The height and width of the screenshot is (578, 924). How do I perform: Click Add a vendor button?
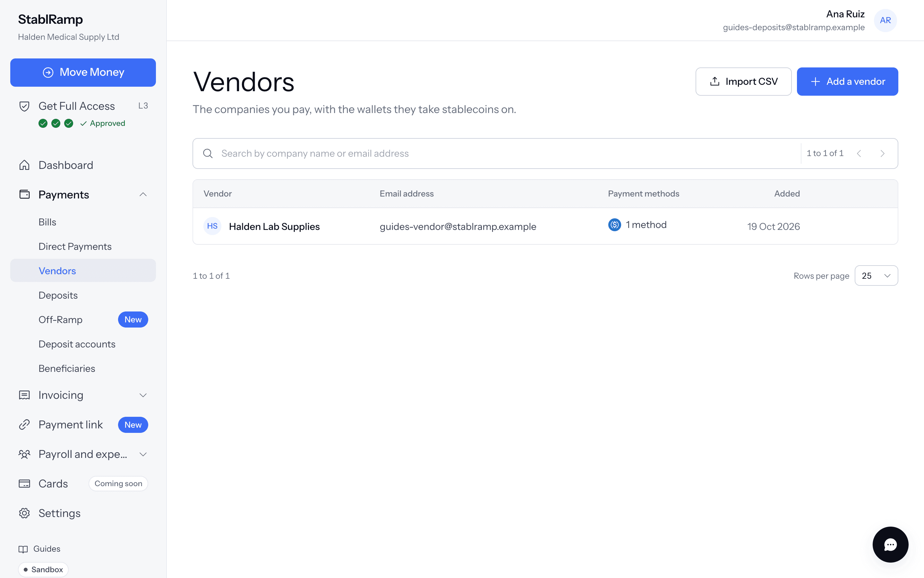(x=847, y=82)
